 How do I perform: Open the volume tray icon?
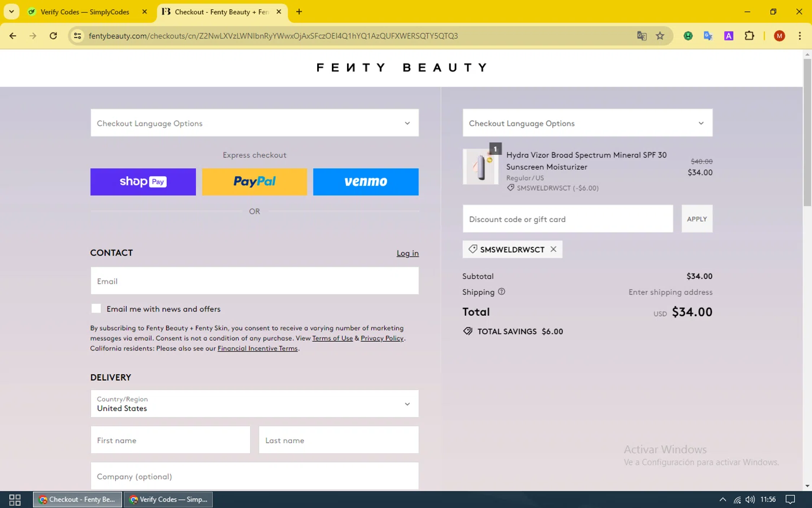click(750, 499)
